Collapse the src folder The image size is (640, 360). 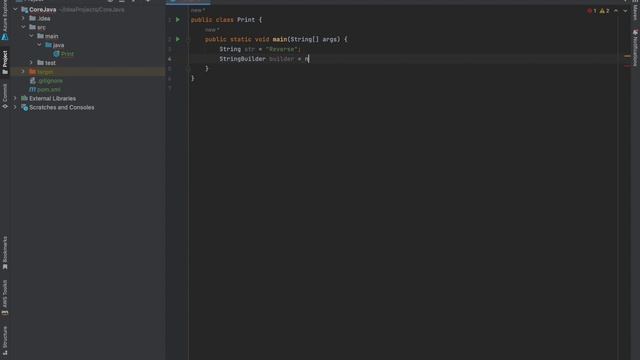23,27
